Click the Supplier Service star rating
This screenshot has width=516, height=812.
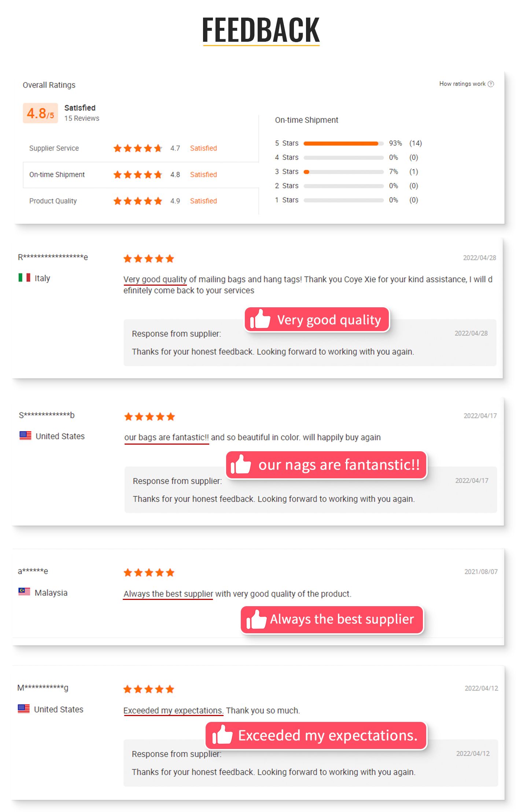pyautogui.click(x=137, y=148)
